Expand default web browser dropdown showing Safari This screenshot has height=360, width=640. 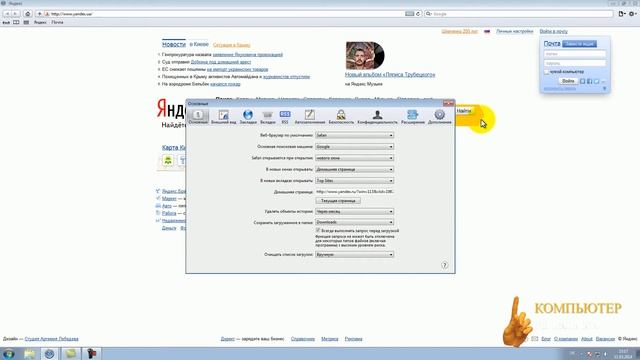(x=354, y=135)
